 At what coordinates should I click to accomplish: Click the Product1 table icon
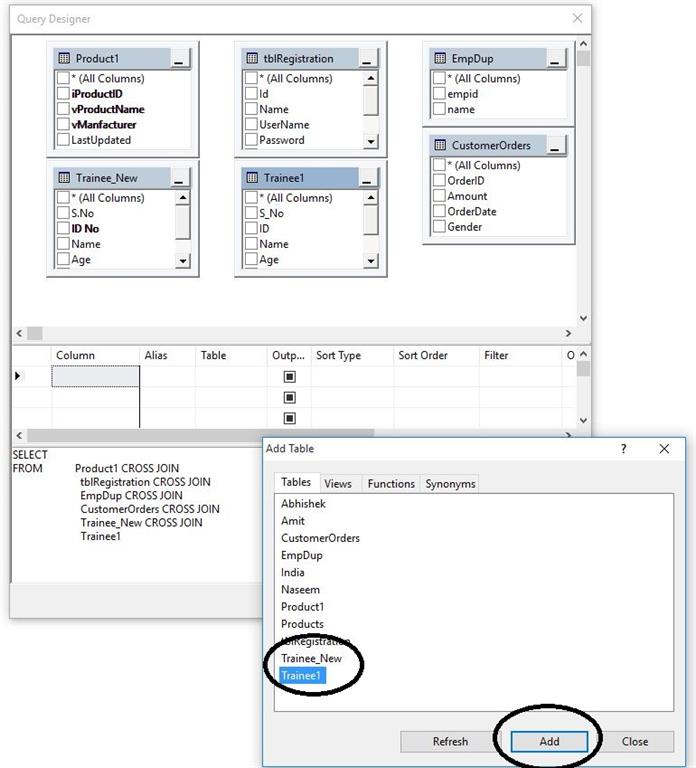coord(64,58)
